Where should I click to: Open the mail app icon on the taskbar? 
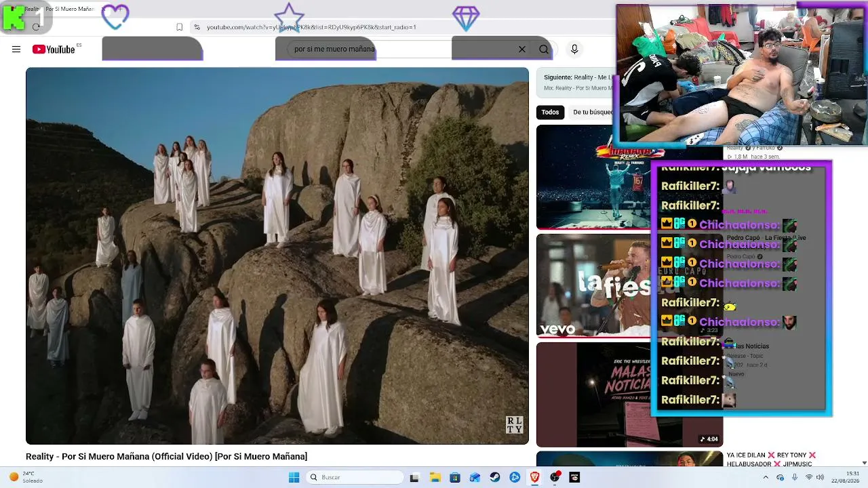(x=475, y=477)
